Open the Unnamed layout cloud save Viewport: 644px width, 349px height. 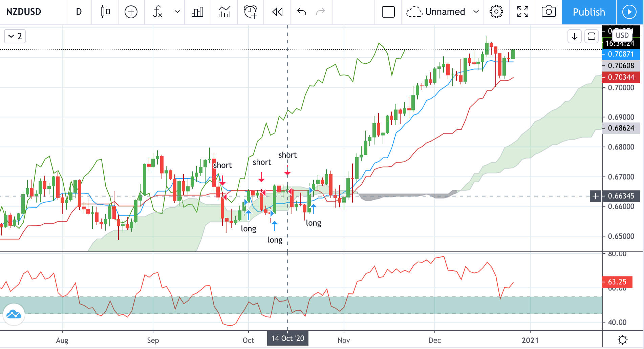coord(436,12)
